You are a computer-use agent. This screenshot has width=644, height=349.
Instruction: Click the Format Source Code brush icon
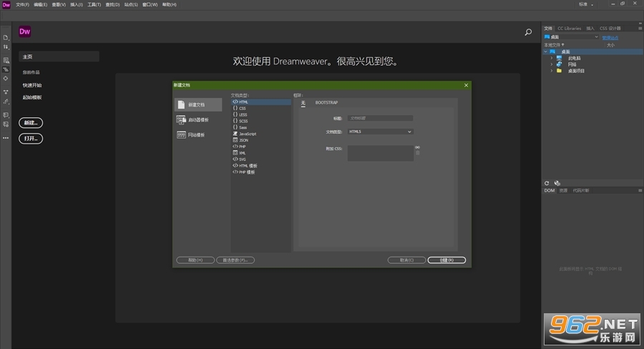6,102
